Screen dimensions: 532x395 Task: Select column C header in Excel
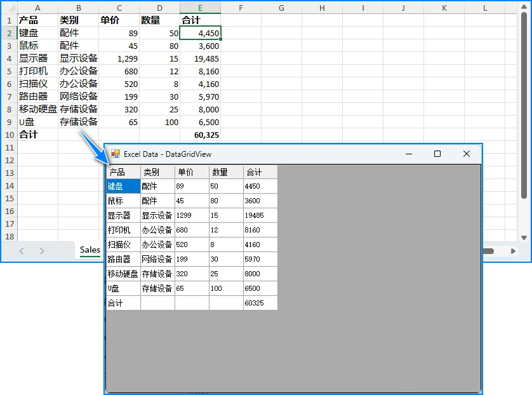pyautogui.click(x=119, y=8)
